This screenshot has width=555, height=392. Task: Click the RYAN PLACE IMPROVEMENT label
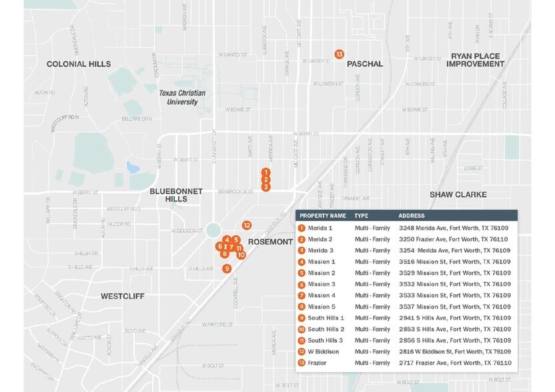[x=475, y=61]
